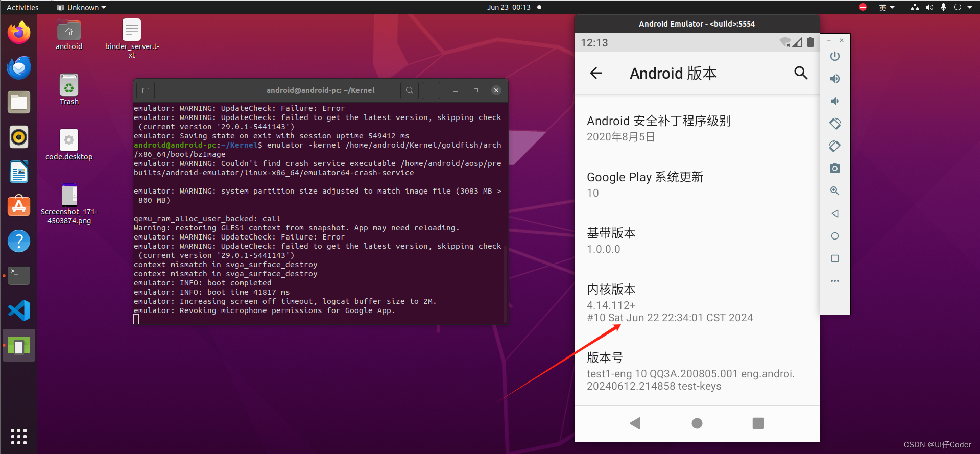Click the top bar microphone icon
The width and height of the screenshot is (980, 454).
pos(943,7)
